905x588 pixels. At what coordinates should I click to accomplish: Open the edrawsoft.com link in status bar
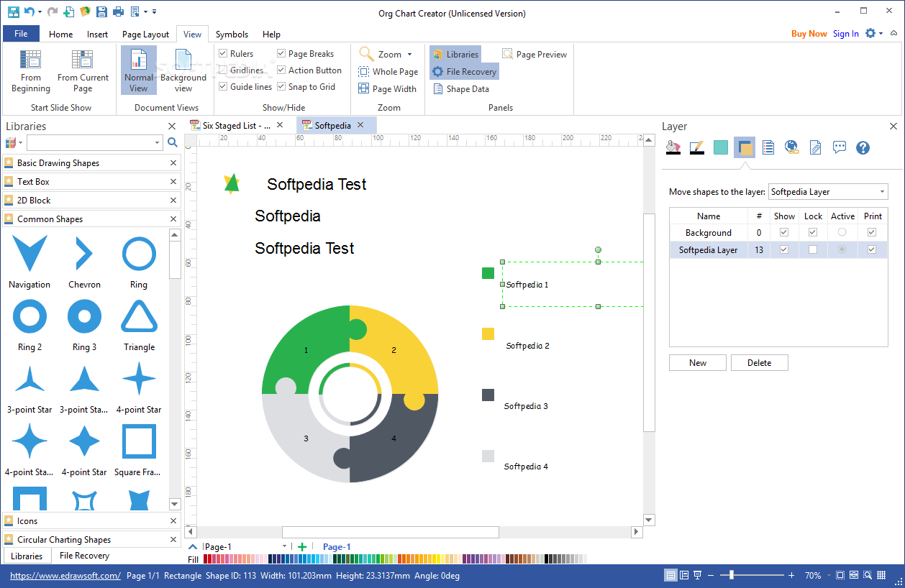pyautogui.click(x=65, y=576)
